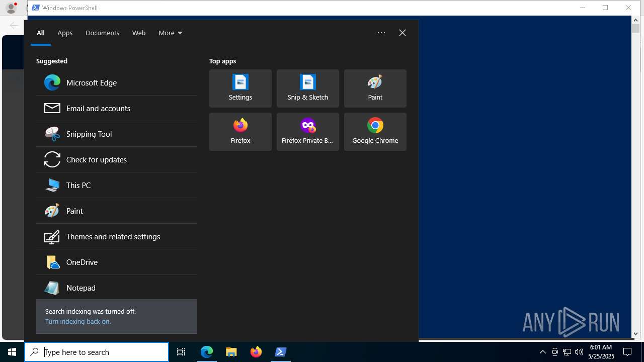Launch Paint from the suggested list
Viewport: 644px width, 362px height.
(x=117, y=211)
